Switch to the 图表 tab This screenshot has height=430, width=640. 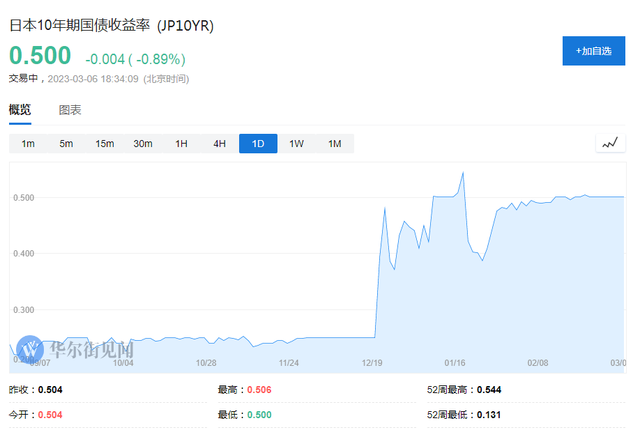(x=70, y=110)
